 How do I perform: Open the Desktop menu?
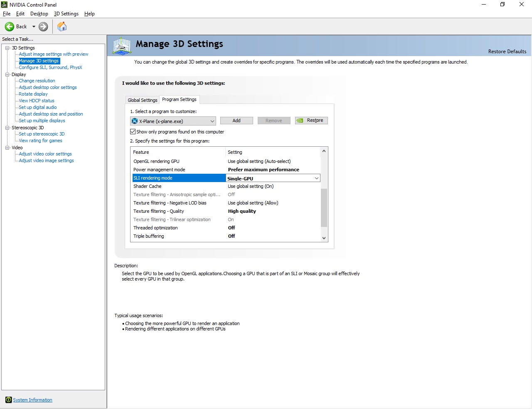tap(39, 14)
